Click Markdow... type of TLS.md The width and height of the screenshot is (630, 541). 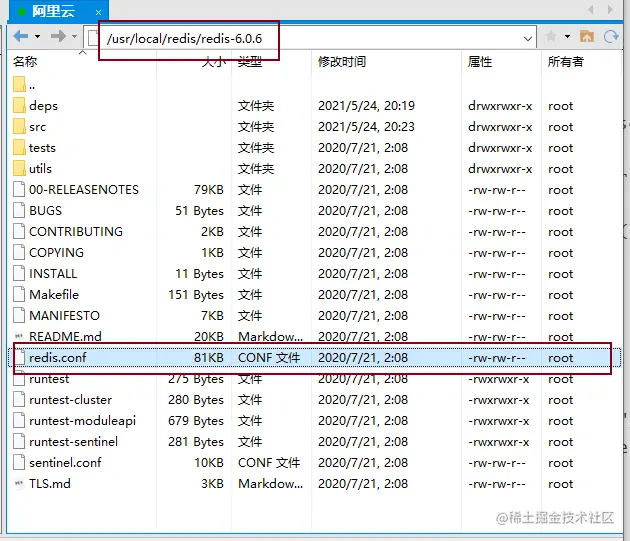click(x=270, y=483)
